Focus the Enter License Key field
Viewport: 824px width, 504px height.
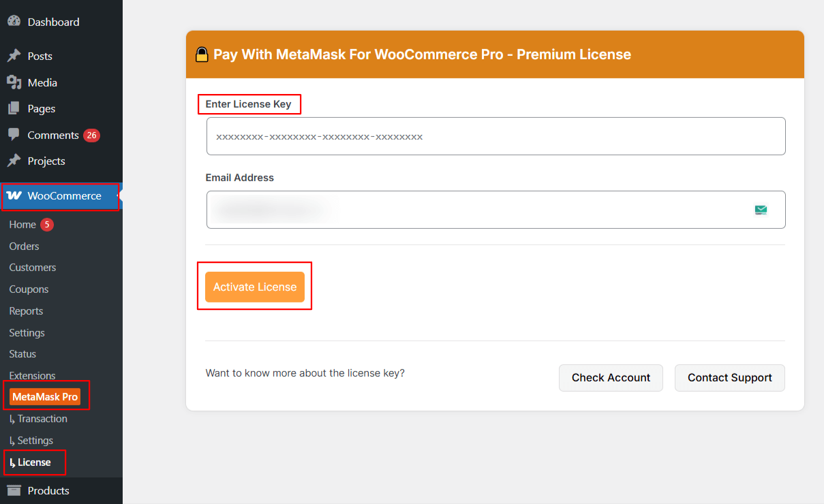coord(495,136)
